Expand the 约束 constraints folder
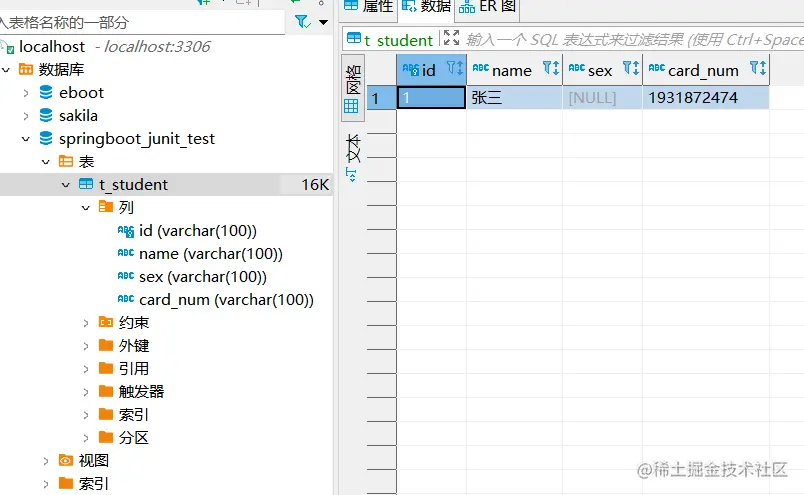Screen dimensions: 804x495 pyautogui.click(x=86, y=323)
